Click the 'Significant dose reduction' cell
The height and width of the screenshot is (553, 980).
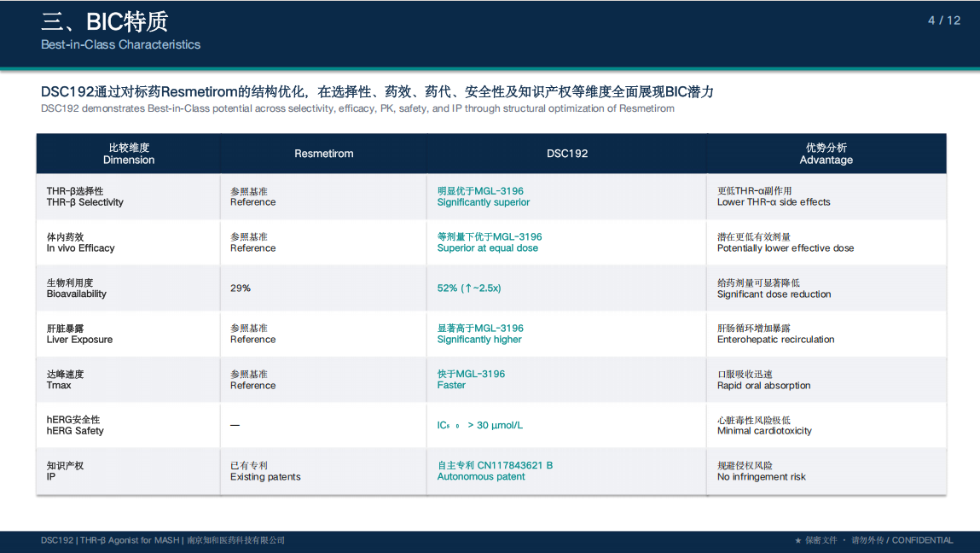[774, 288]
